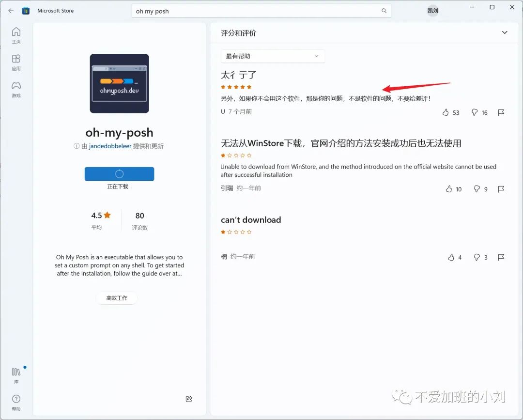The image size is (523, 420).
Task: Click the oh-my-posh app logo thumbnail
Action: [x=120, y=83]
